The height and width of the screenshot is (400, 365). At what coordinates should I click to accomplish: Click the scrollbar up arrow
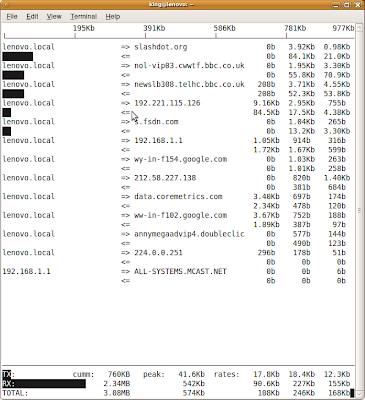point(359,27)
